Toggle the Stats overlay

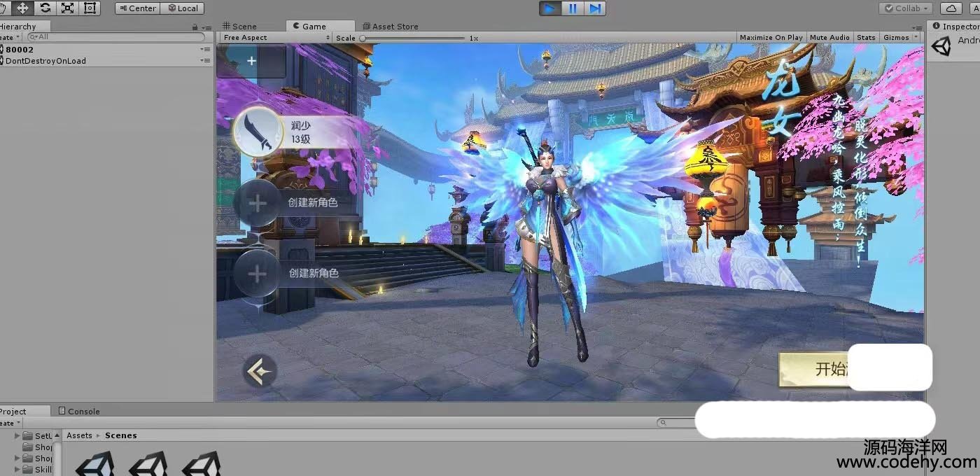pos(866,38)
